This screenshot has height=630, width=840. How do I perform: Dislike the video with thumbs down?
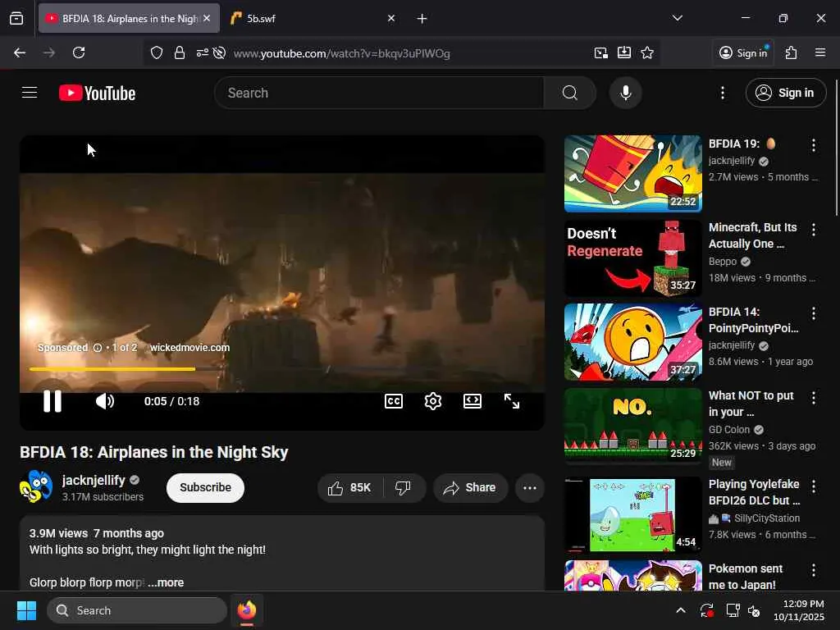(x=403, y=487)
